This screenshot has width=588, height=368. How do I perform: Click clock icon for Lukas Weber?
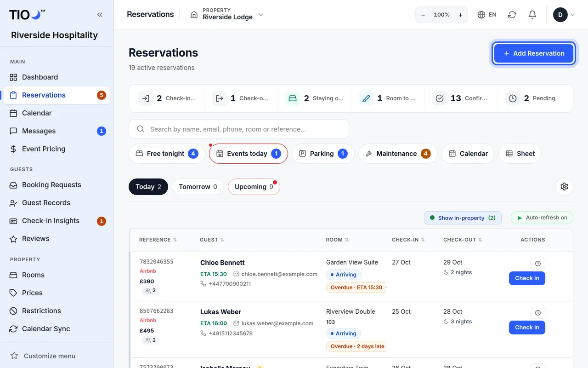tap(538, 313)
